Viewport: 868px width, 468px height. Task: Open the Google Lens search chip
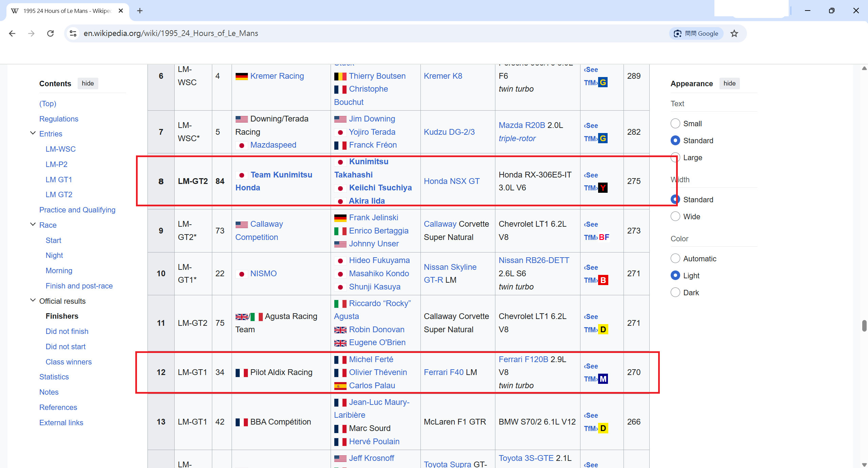pyautogui.click(x=696, y=33)
